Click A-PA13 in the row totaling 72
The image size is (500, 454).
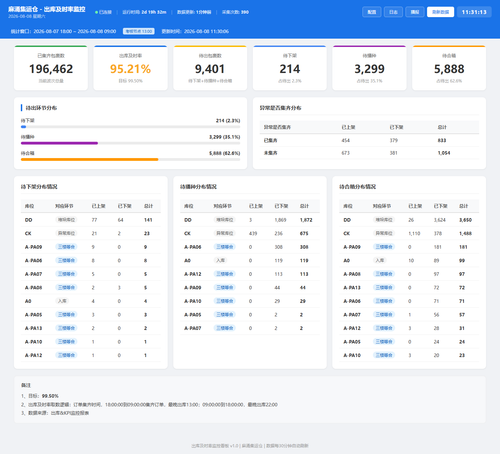tap(352, 288)
